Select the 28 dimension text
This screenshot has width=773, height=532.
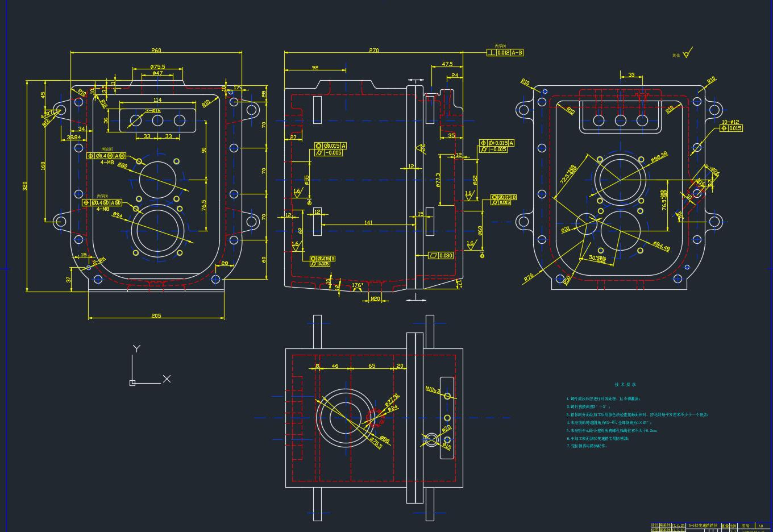[x=225, y=263]
